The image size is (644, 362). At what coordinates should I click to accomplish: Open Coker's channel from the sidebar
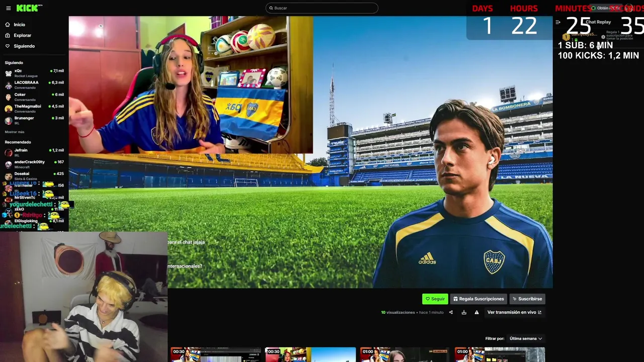pos(34,97)
